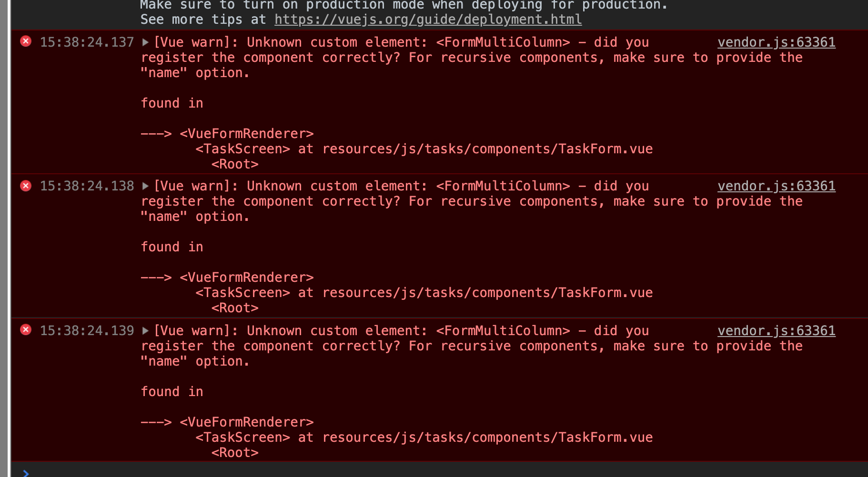The image size is (868, 477).
Task: Select the VueFormRenderer text in the middle warning
Action: click(246, 277)
